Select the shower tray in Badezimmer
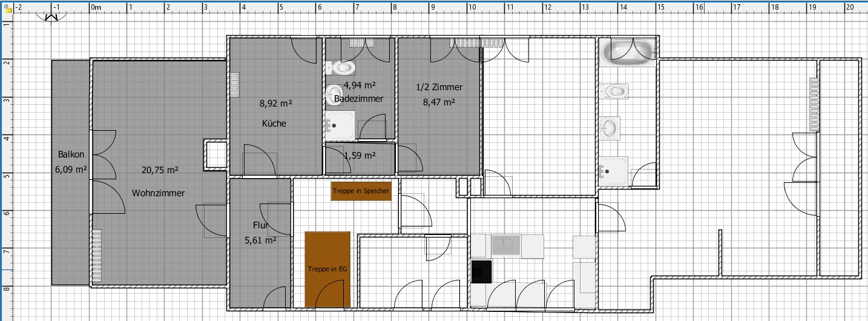The image size is (868, 321). 340,126
